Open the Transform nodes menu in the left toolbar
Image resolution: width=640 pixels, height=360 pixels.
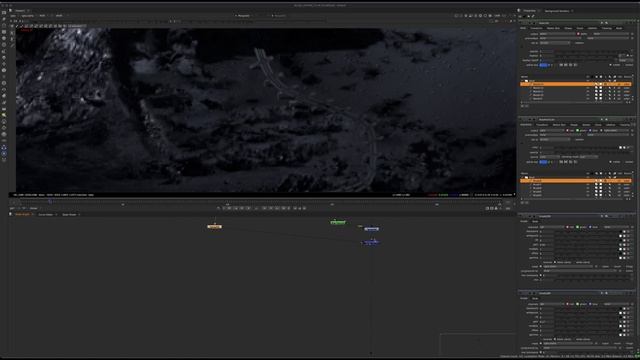(x=4, y=64)
